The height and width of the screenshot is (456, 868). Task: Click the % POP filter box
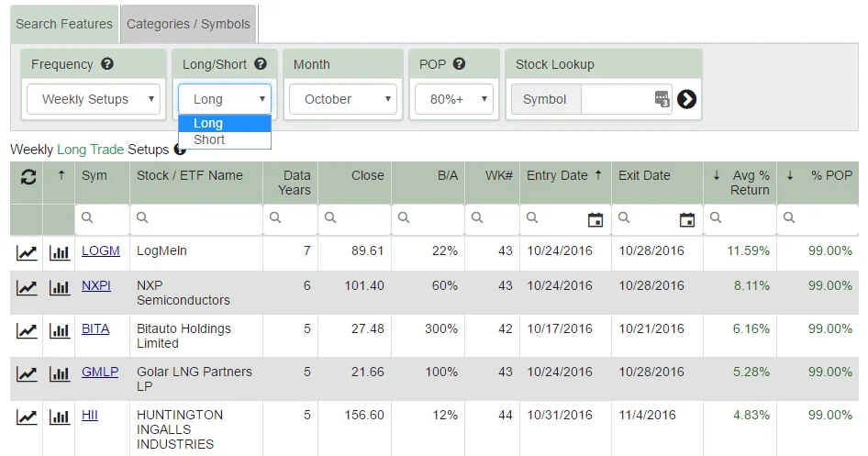pos(818,219)
